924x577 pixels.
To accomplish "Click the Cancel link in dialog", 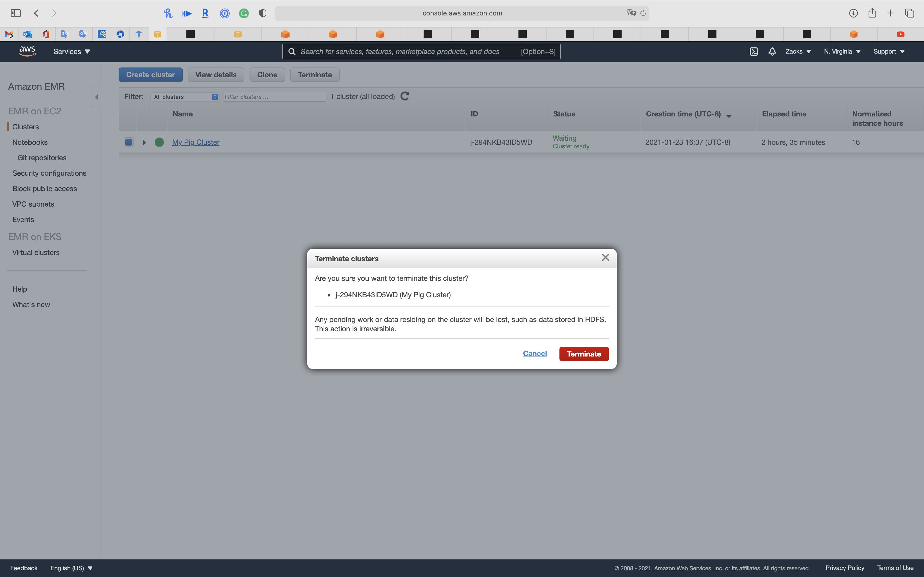I will 534,353.
